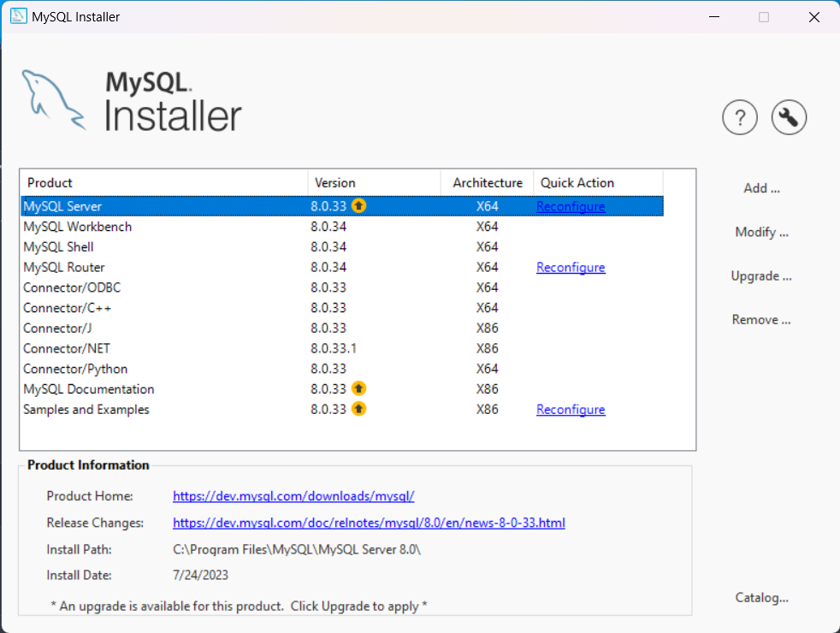Open the Release Changes news-8-0-33 link

pos(369,523)
